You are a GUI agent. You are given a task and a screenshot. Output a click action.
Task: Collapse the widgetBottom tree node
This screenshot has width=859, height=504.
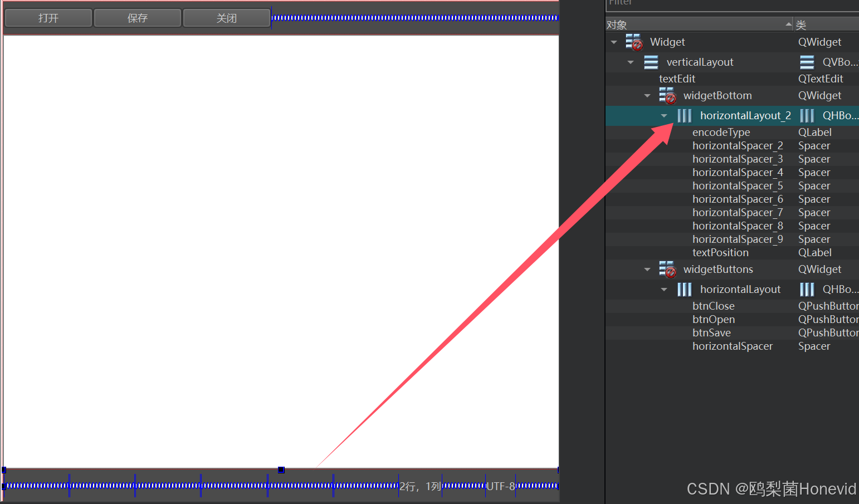pos(647,96)
